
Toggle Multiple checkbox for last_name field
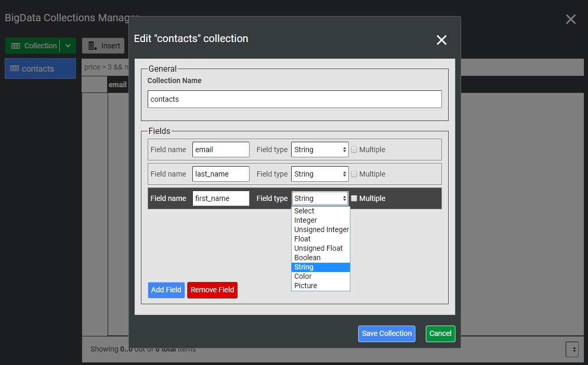(x=354, y=174)
